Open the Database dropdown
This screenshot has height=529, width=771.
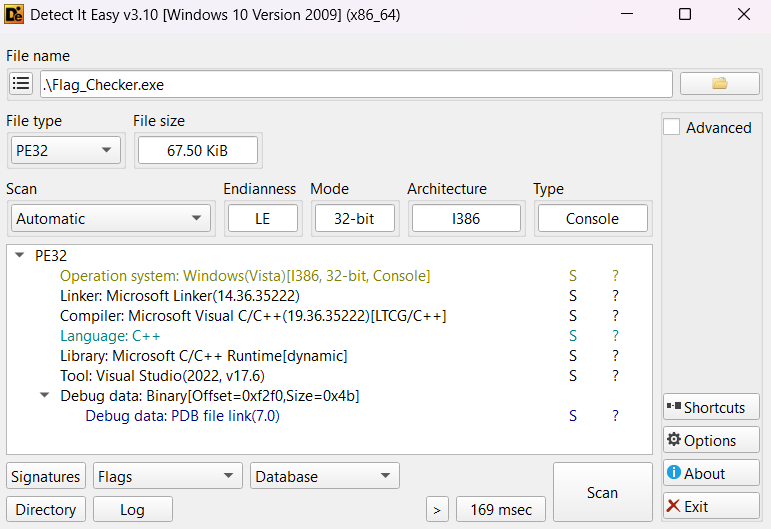(324, 476)
